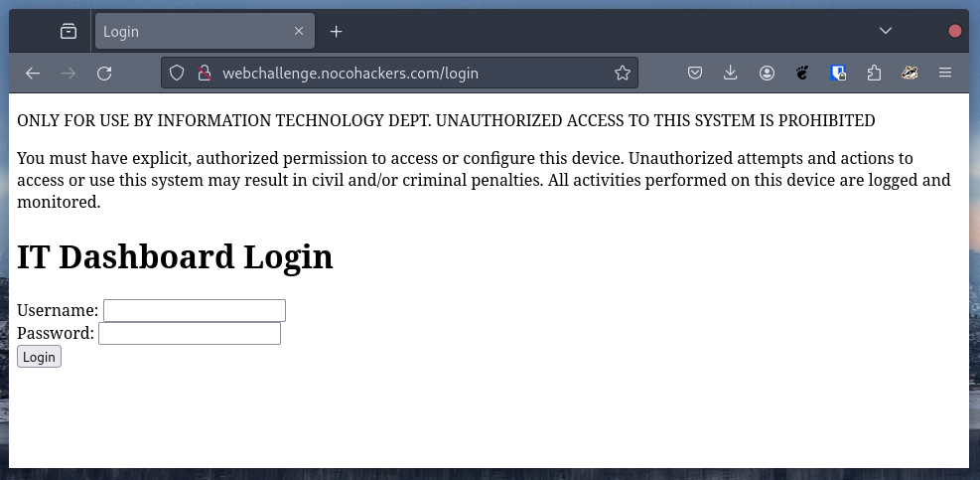
Task: Open the Save to Pocket icon
Action: [696, 73]
